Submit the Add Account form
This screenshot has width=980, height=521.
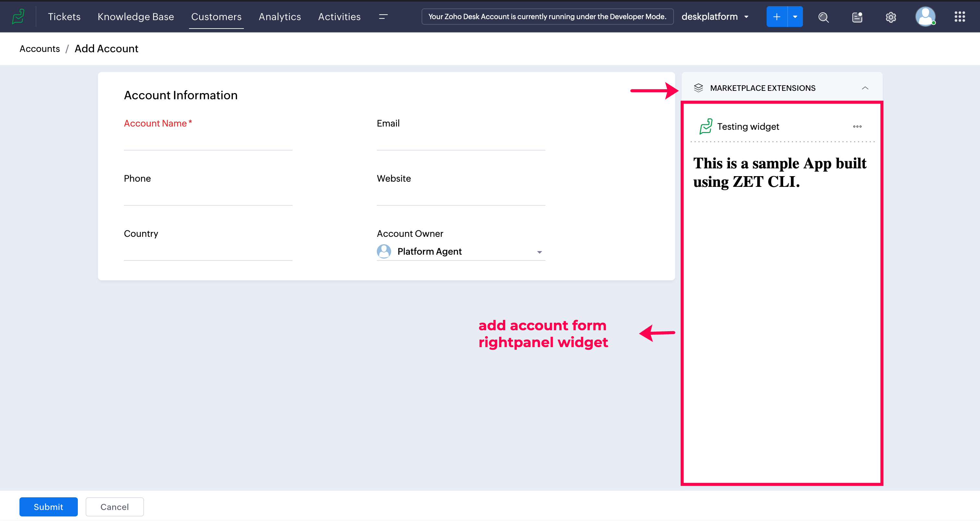pyautogui.click(x=48, y=506)
